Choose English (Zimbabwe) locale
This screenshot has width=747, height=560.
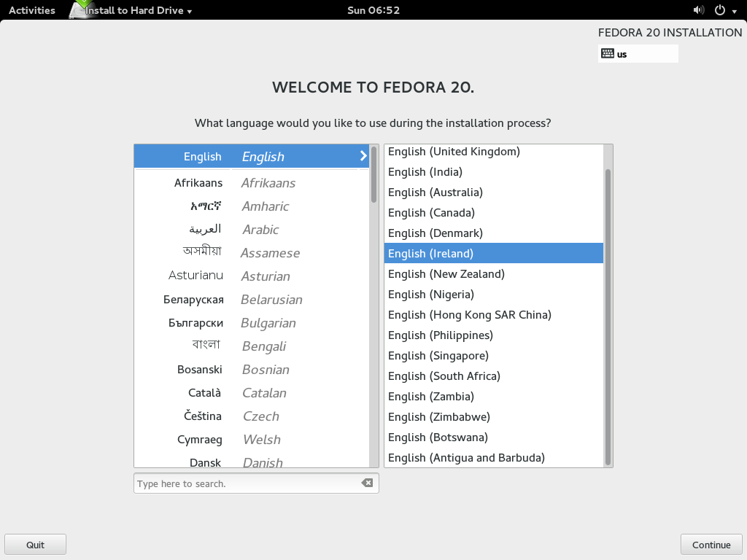coord(494,417)
